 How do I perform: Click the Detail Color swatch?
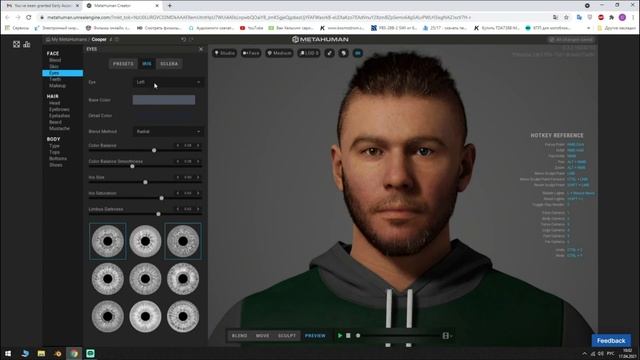click(x=164, y=116)
